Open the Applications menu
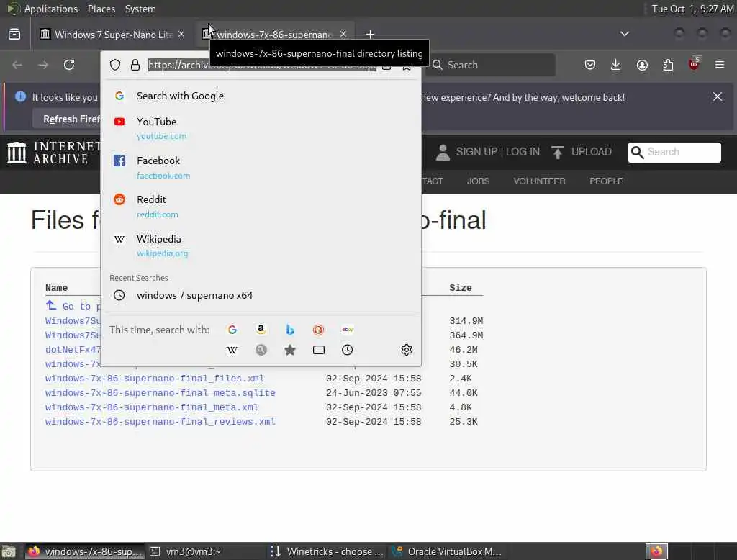 pyautogui.click(x=51, y=9)
